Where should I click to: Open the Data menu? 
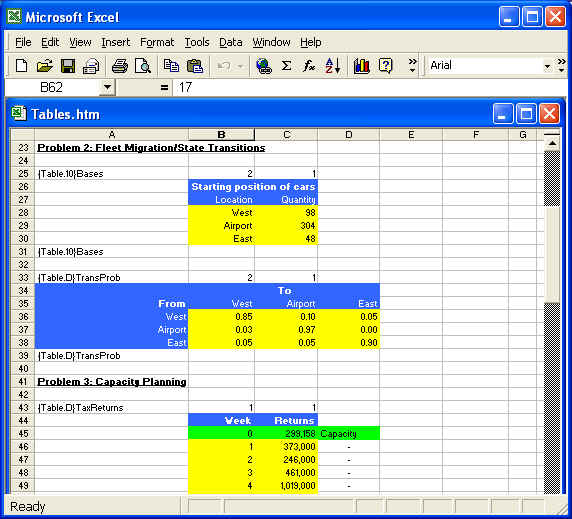point(231,42)
